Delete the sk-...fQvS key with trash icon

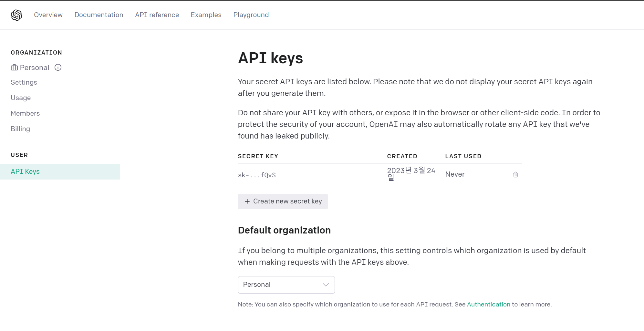coord(515,175)
